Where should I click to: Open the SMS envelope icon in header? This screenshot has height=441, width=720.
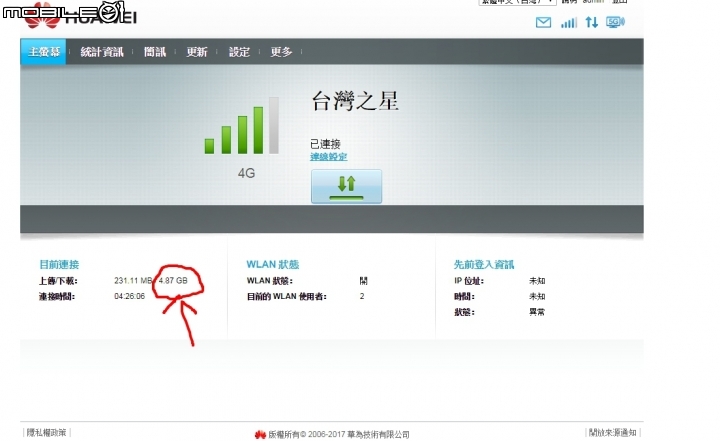click(x=543, y=22)
